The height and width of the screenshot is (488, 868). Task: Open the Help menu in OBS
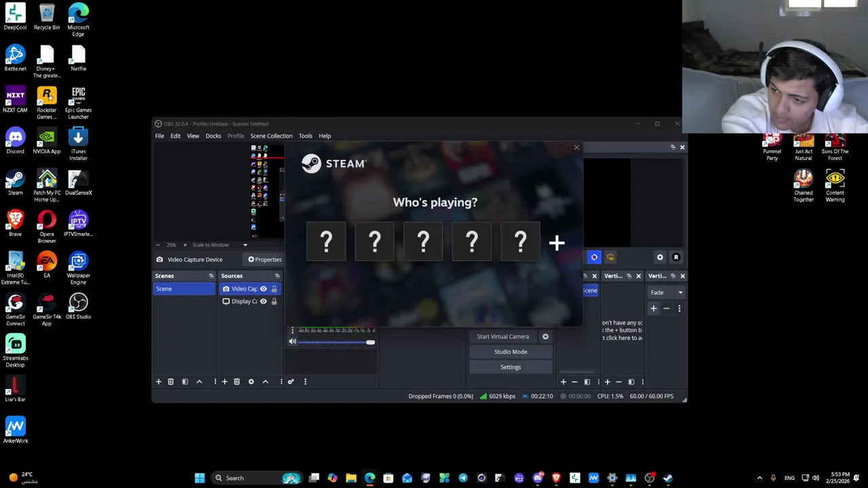pos(325,136)
